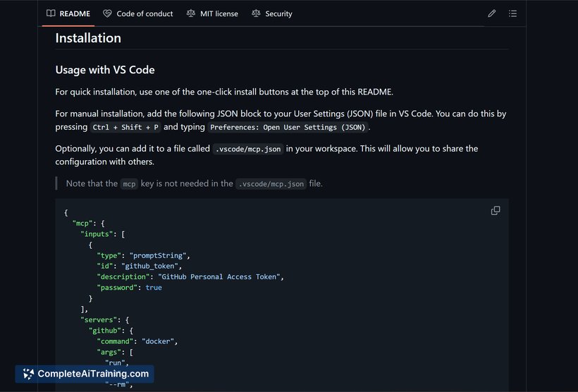Click the "run" argument in code
Image resolution: width=578 pixels, height=392 pixels.
click(115, 363)
